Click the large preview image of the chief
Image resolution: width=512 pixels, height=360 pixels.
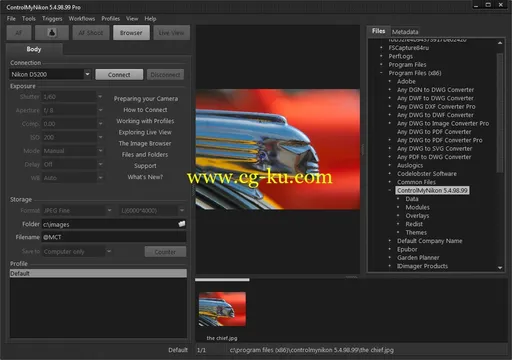point(278,149)
